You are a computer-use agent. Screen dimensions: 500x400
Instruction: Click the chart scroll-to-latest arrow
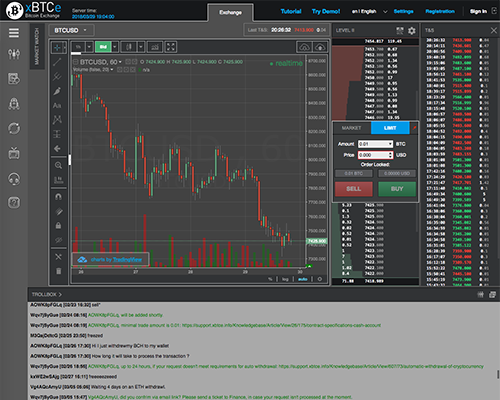(309, 266)
